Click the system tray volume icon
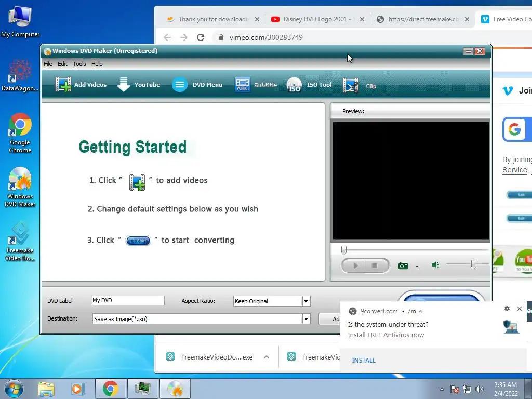This screenshot has height=399, width=532. 480,389
